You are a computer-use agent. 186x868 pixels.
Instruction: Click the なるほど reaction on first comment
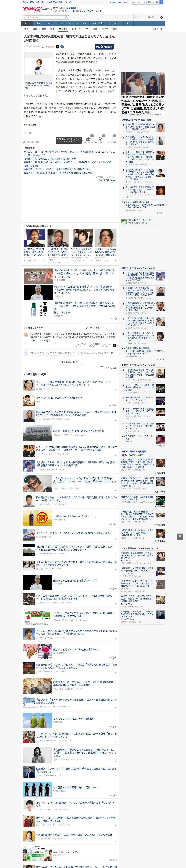click(94, 345)
